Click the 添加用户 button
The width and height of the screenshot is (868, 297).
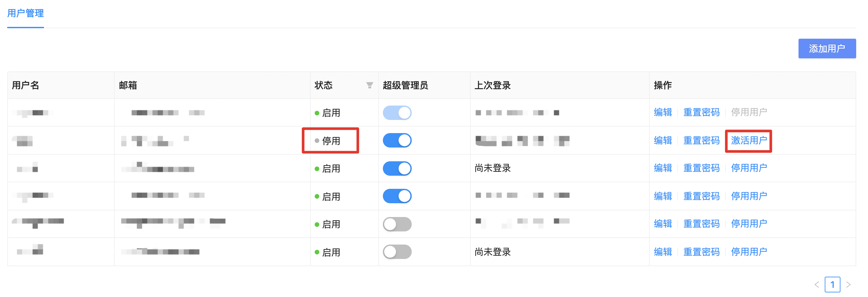click(827, 48)
